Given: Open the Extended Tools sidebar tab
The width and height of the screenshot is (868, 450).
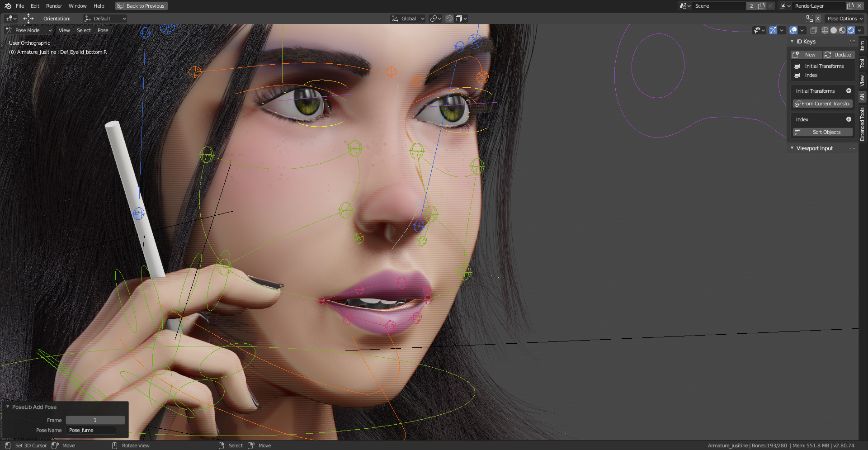Looking at the screenshot, I should [x=863, y=124].
